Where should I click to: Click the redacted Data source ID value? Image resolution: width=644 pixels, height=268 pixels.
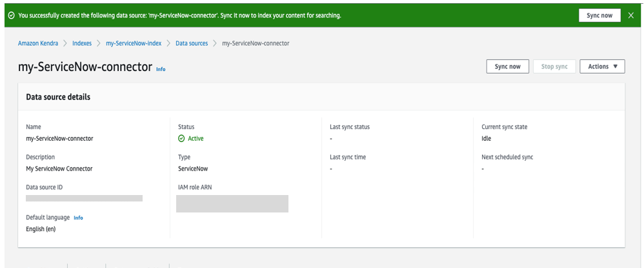[84, 198]
